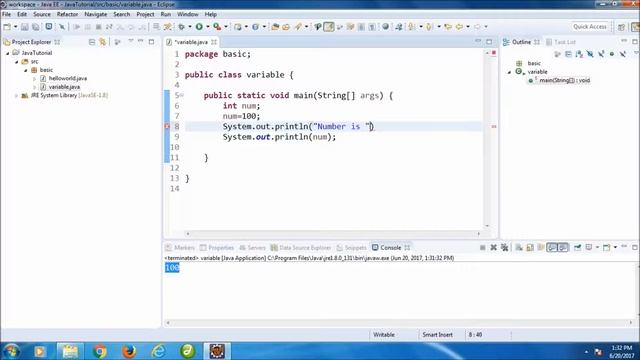Expand the helloworld.java tree node

pos(35,78)
